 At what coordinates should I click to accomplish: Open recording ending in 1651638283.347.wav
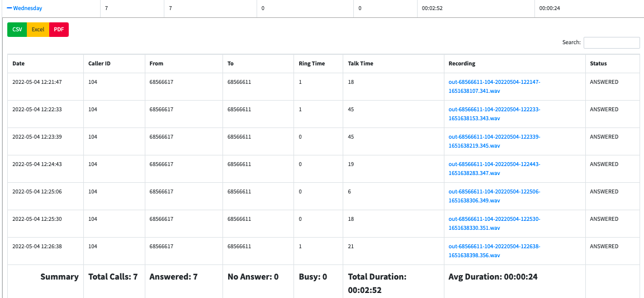pos(495,168)
